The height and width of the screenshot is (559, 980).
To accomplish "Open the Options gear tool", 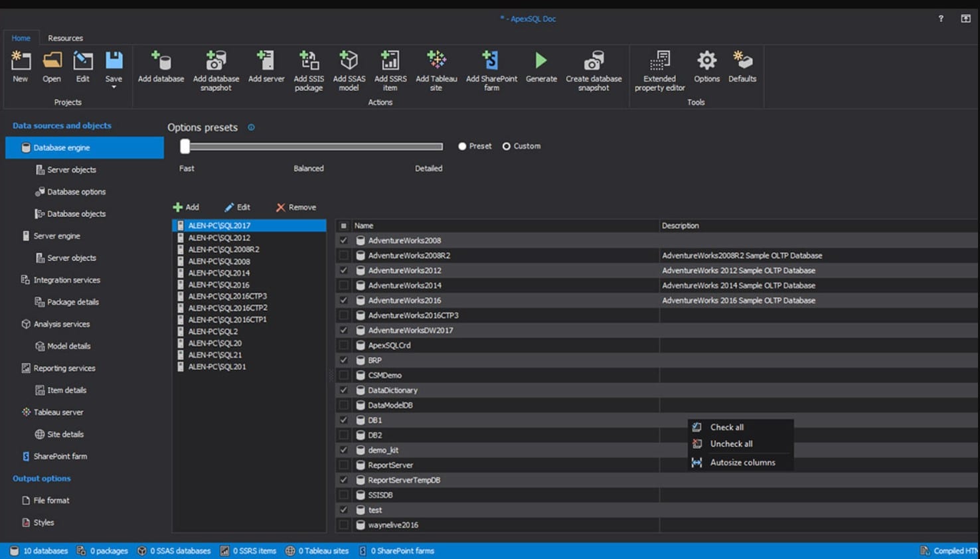I will 706,66.
